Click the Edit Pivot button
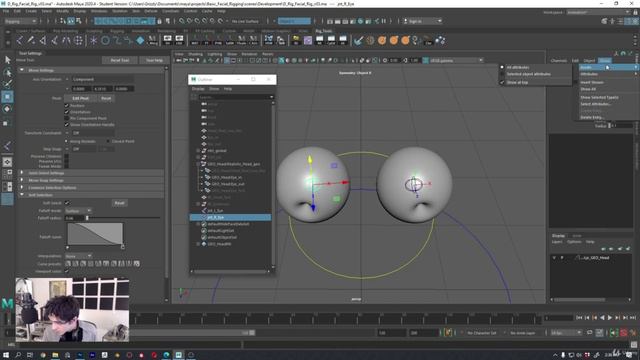Screen dimensions: 640x360 pyautogui.click(x=80, y=98)
